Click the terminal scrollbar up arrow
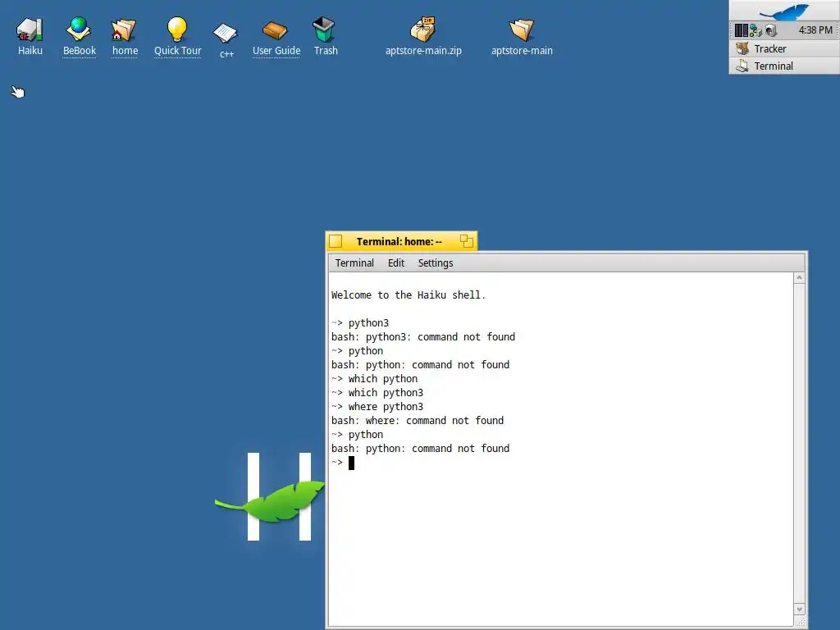This screenshot has height=630, width=840. point(799,277)
